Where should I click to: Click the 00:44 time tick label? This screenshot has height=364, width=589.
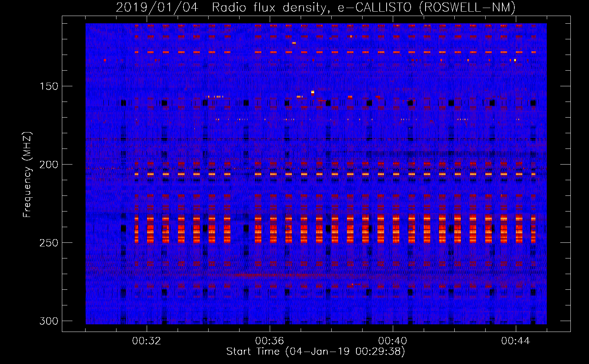tap(516, 341)
